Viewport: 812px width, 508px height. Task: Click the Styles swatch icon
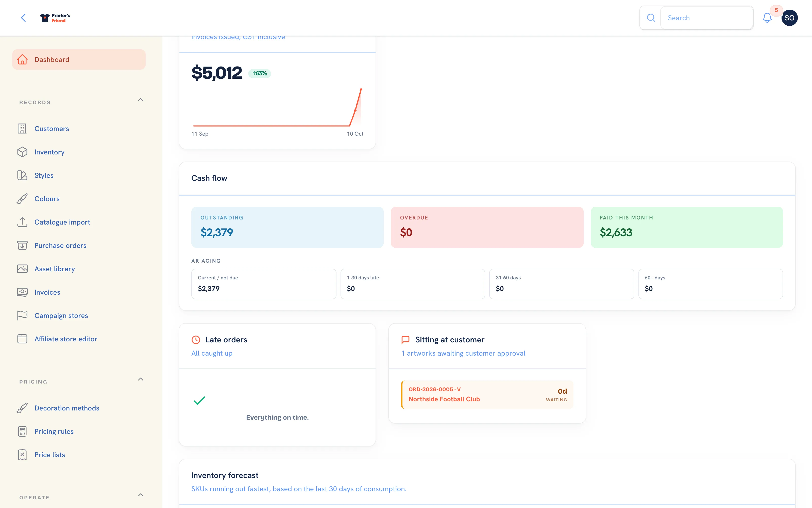click(22, 175)
